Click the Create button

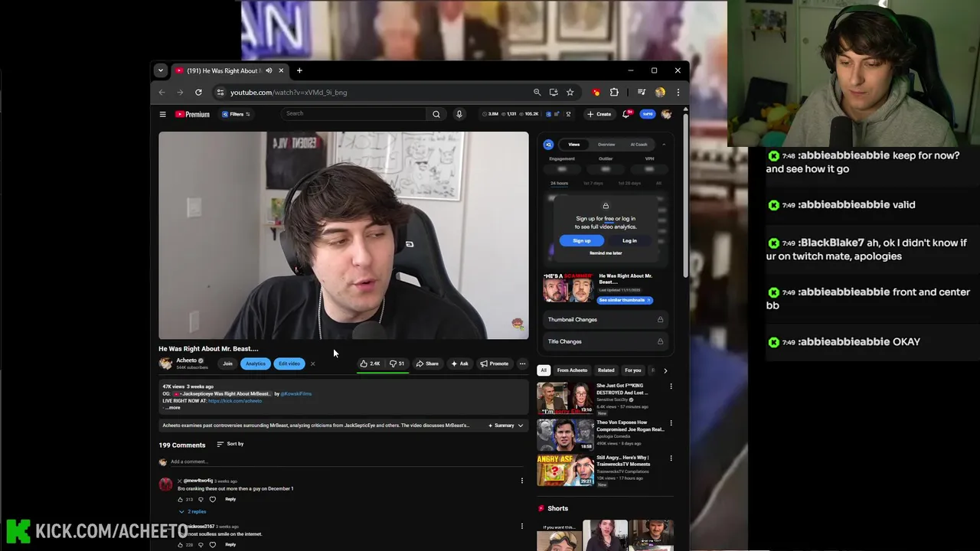(x=599, y=114)
